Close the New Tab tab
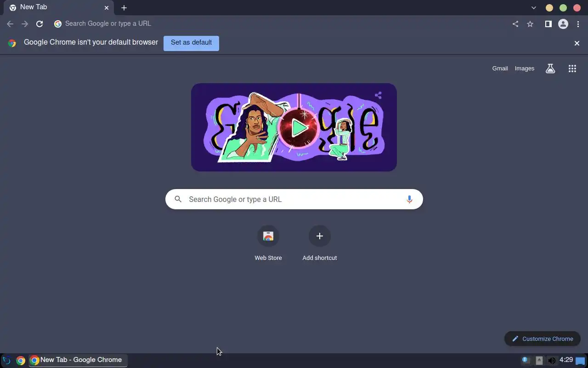The width and height of the screenshot is (588, 368). click(x=107, y=8)
